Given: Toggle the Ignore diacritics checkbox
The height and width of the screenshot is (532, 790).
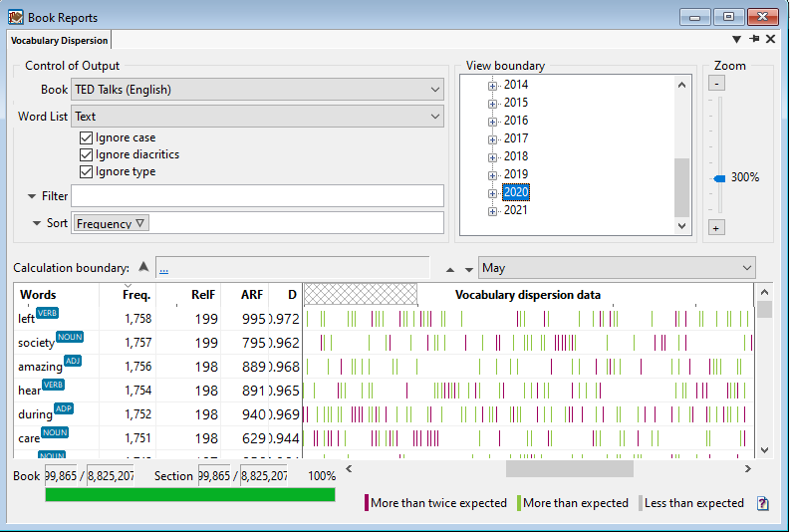Looking at the screenshot, I should [87, 154].
